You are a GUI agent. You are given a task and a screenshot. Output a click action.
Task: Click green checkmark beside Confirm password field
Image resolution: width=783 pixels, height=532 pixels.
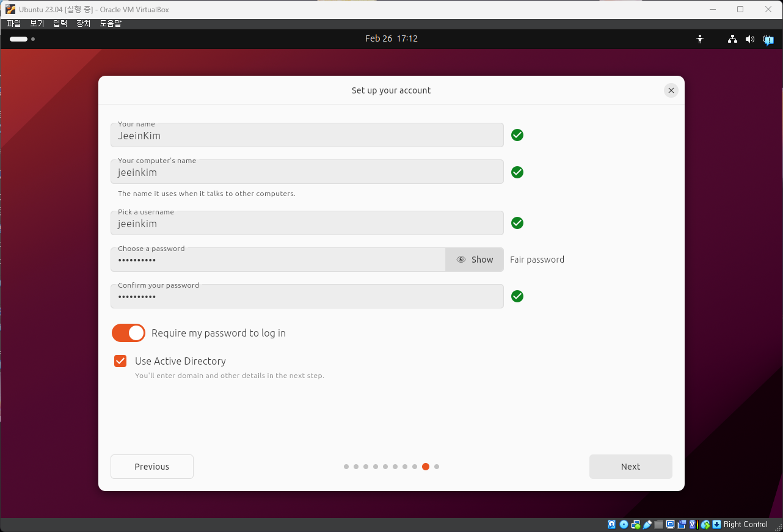click(x=517, y=296)
